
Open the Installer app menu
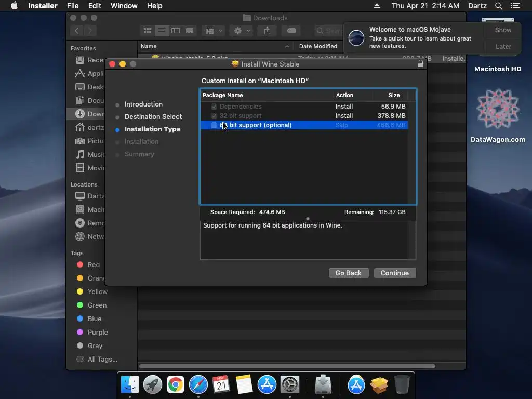[43, 6]
